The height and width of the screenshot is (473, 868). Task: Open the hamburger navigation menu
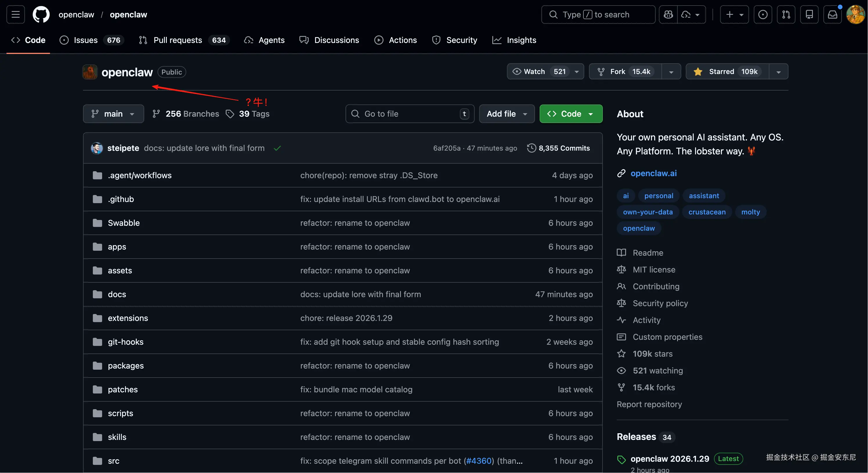click(15, 15)
